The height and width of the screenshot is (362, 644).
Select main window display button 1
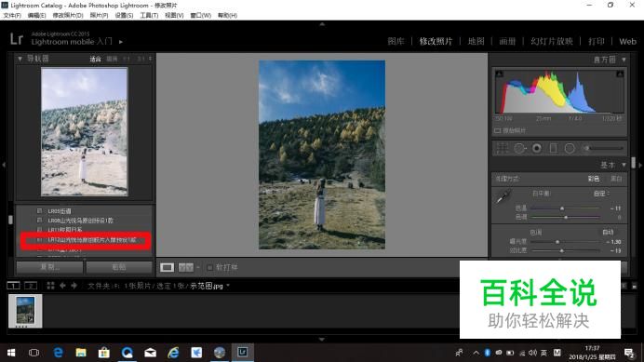[13, 285]
